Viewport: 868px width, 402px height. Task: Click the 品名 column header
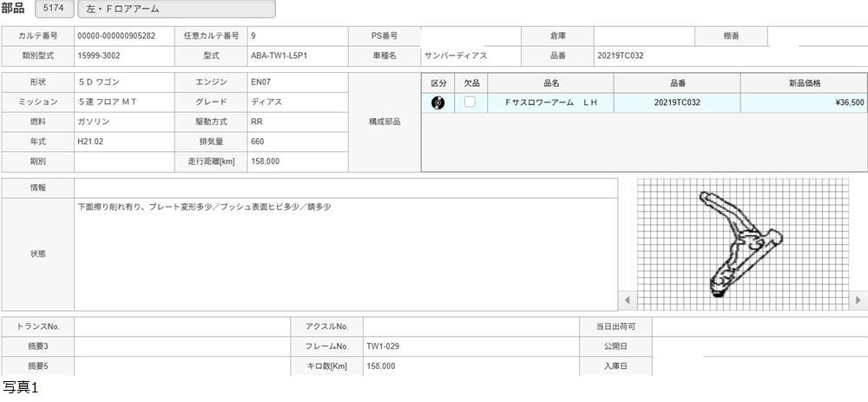pos(551,82)
